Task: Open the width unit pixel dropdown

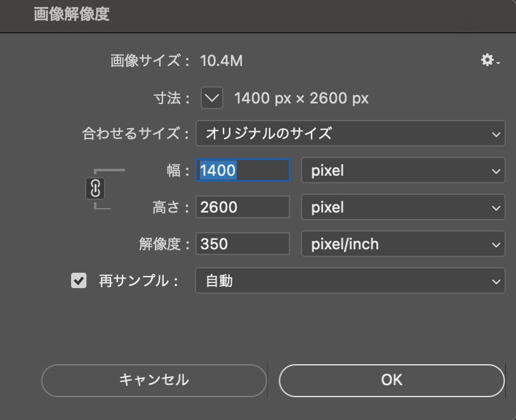Action: pyautogui.click(x=403, y=171)
